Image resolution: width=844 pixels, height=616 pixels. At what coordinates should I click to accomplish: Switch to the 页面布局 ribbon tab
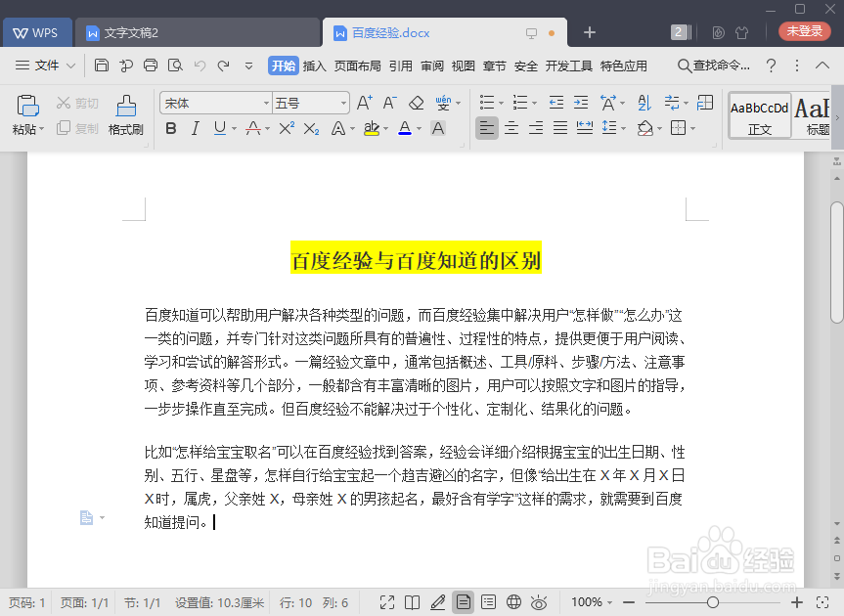point(357,66)
